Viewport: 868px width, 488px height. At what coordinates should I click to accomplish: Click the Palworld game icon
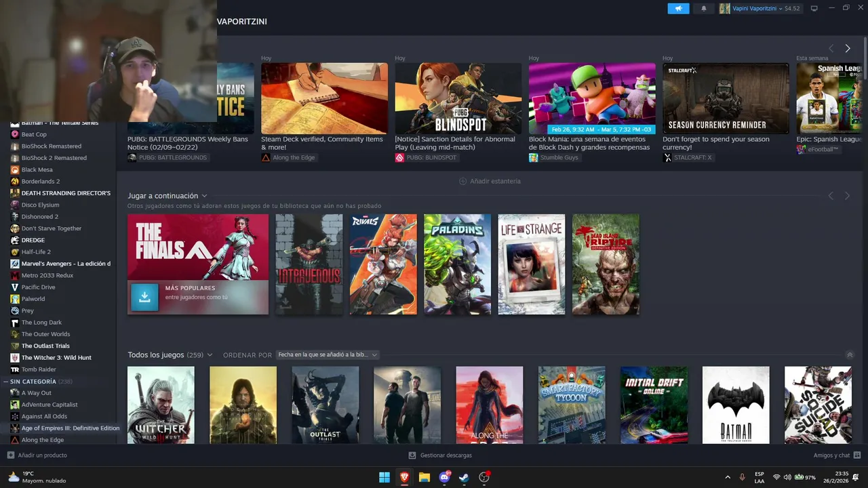tap(15, 299)
